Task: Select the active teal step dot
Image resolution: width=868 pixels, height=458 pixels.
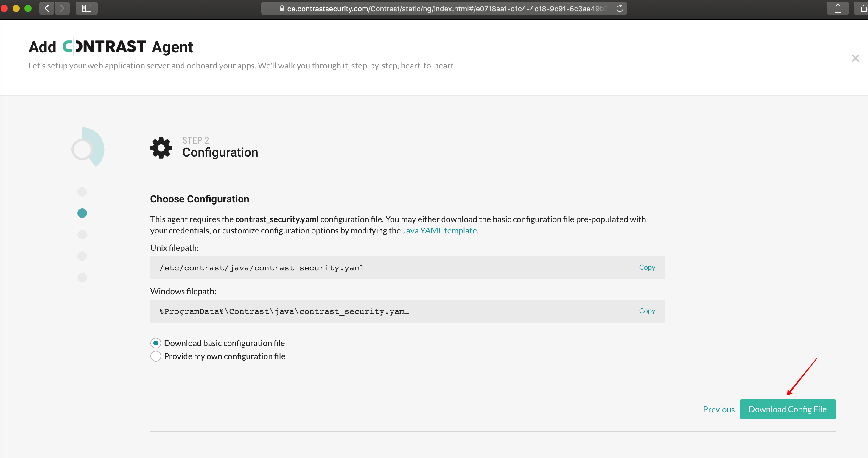Action: (82, 213)
